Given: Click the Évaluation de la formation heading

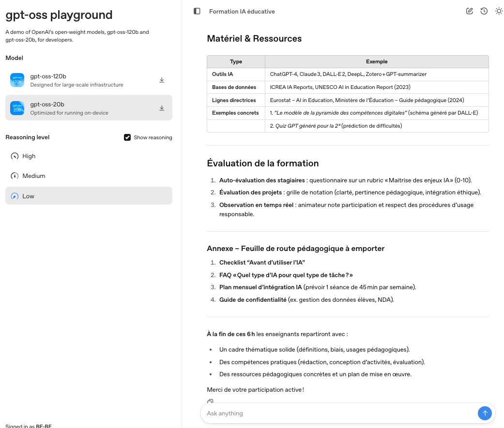Looking at the screenshot, I should pyautogui.click(x=262, y=163).
